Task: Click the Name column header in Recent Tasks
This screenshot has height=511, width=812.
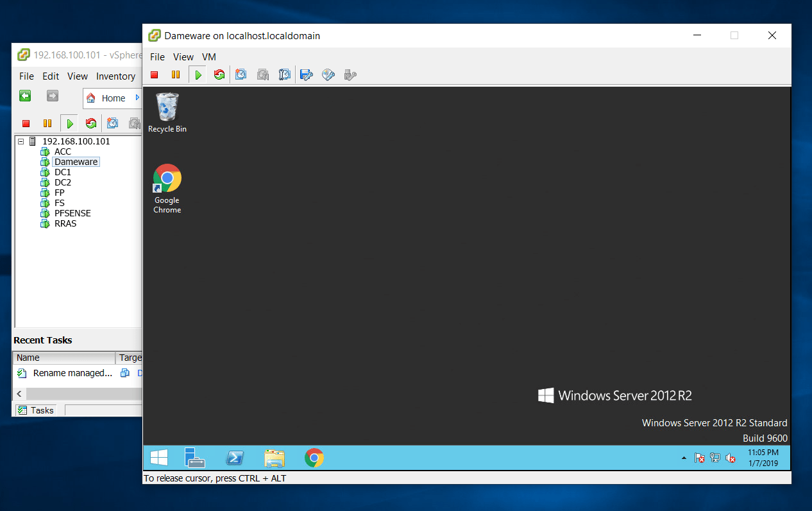Action: point(64,358)
